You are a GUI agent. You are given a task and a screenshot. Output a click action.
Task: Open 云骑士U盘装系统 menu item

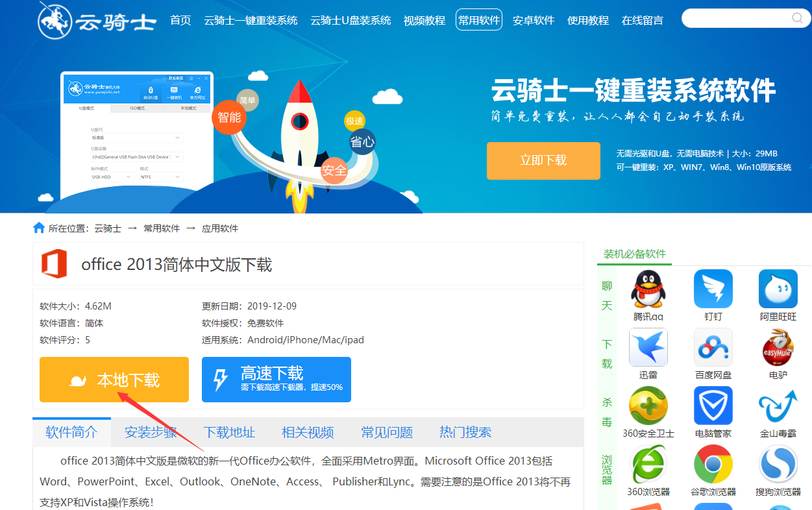351,20
